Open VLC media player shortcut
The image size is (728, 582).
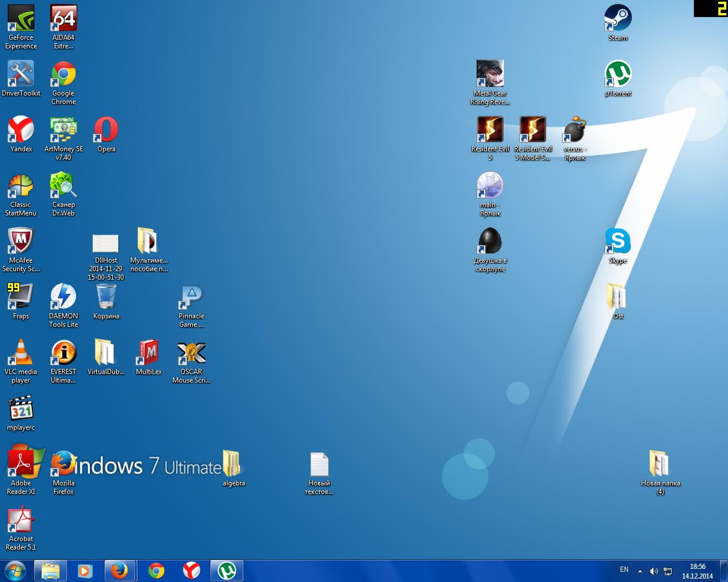click(x=21, y=361)
